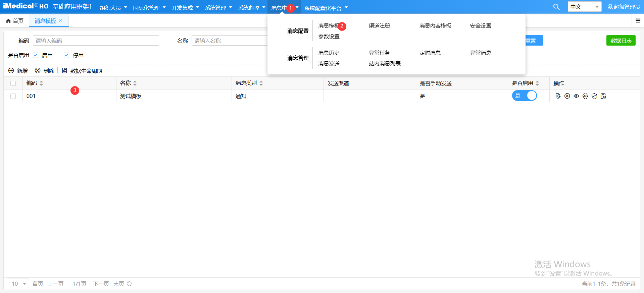644x293 pixels.
Task: Expand the 系统管理 menu
Action: pyautogui.click(x=218, y=8)
